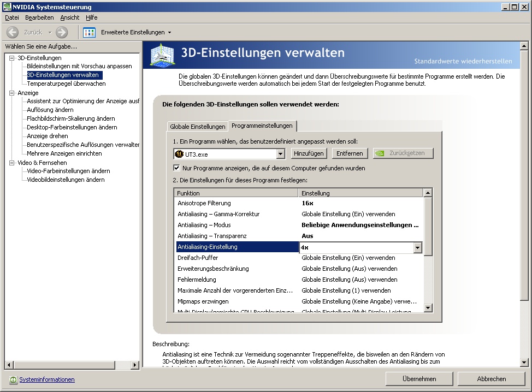532x392 pixels.
Task: Click the forward arrow icon in toolbar
Action: pos(62,32)
